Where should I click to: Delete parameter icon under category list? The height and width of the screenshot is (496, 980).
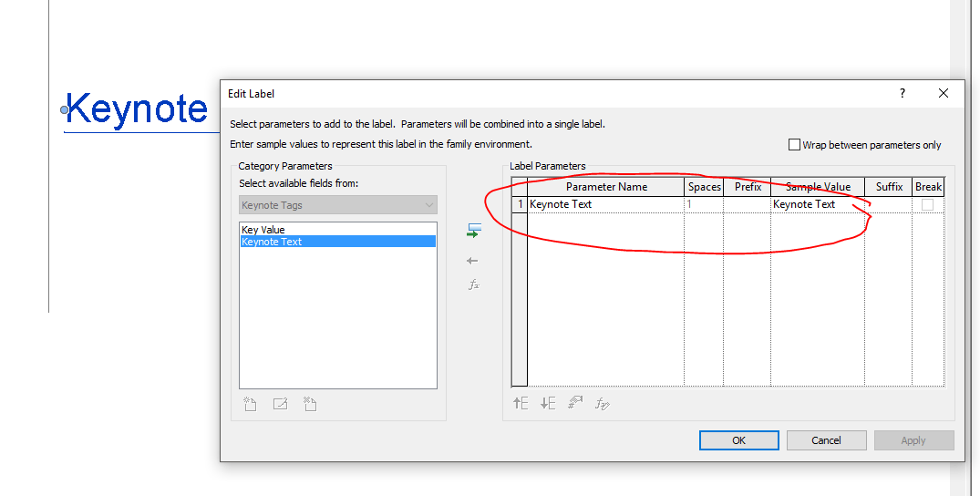(x=310, y=404)
